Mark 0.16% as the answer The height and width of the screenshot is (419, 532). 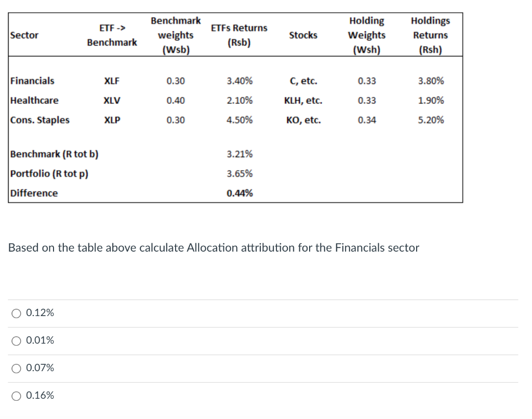(x=16, y=396)
